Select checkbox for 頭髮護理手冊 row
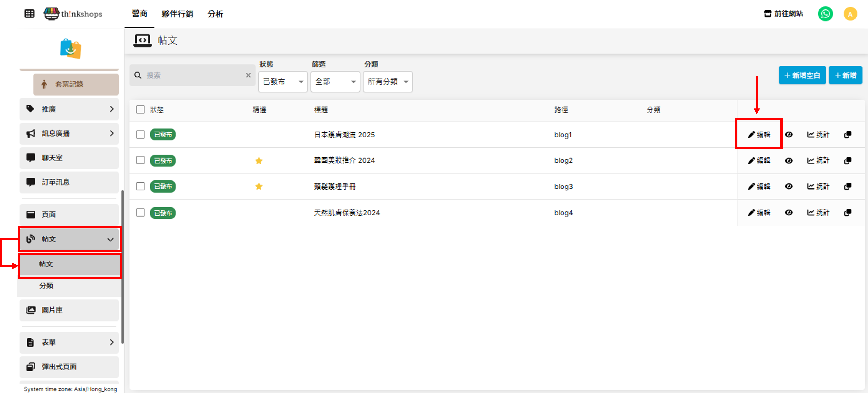The height and width of the screenshot is (393, 868). 140,187
